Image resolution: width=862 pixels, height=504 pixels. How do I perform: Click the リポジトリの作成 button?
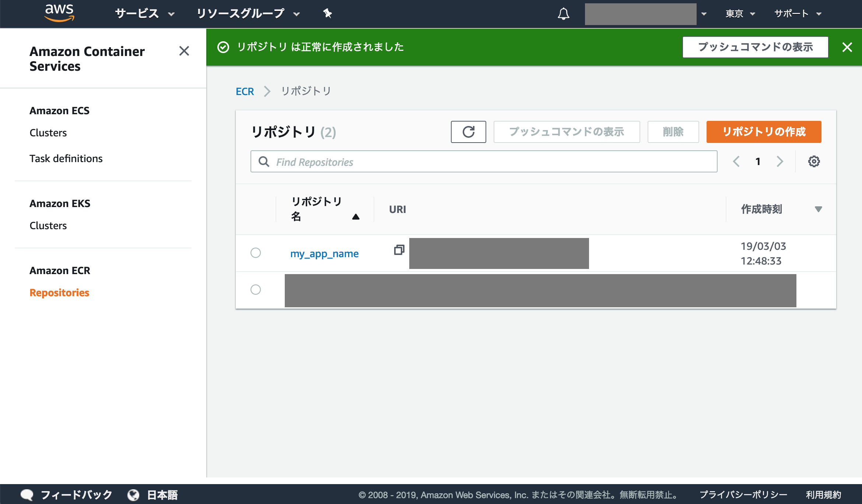(763, 132)
